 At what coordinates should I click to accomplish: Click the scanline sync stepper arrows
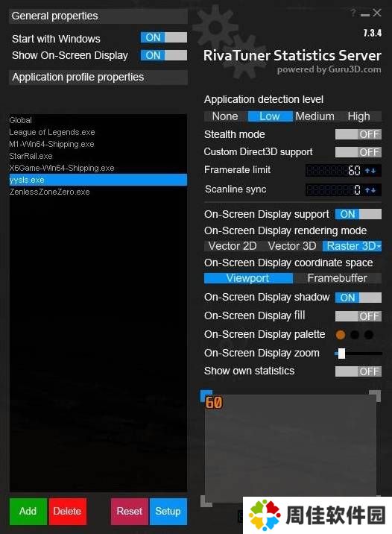pos(370,189)
